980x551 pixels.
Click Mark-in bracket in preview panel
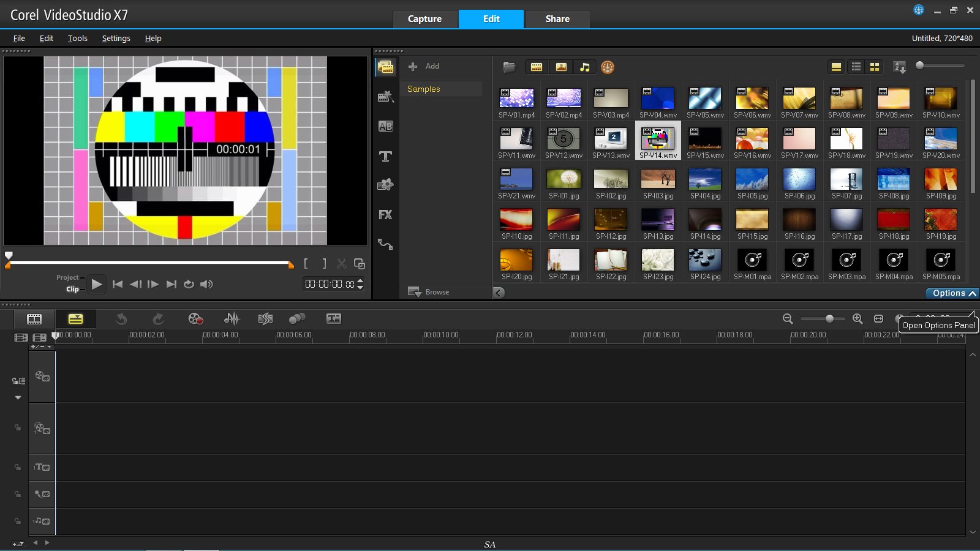point(306,264)
